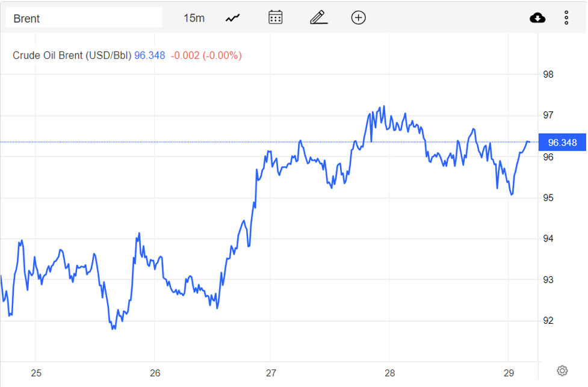Click the -0.002 (-0.00%) change value
The image size is (588, 387).
pos(206,55)
